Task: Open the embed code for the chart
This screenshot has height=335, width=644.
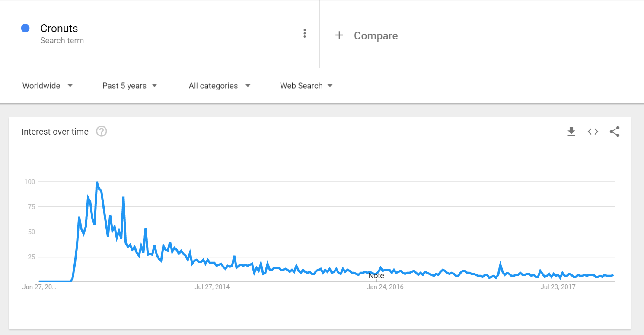Action: pyautogui.click(x=593, y=132)
